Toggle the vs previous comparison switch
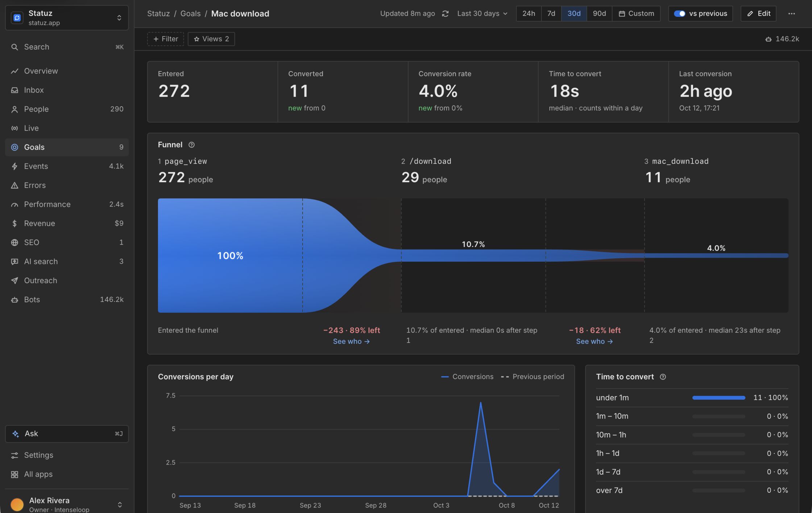This screenshot has height=513, width=812. click(679, 13)
